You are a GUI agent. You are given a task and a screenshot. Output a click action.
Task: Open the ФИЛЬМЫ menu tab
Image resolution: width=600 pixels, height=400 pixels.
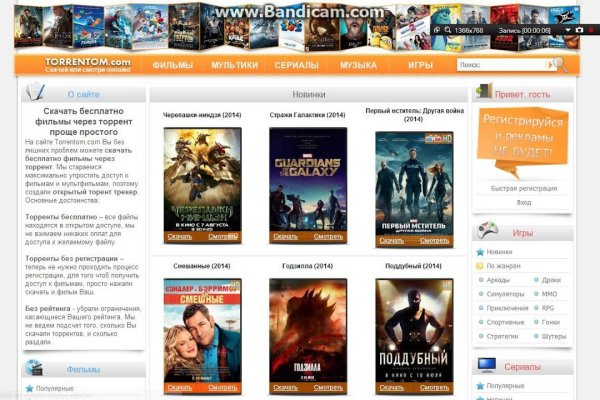(172, 65)
